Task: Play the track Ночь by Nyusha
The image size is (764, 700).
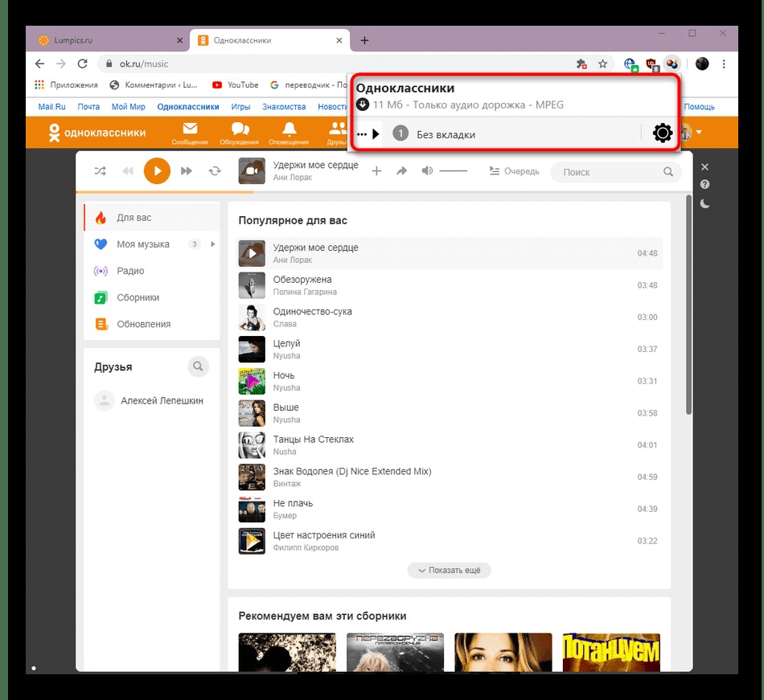Action: tap(450, 381)
